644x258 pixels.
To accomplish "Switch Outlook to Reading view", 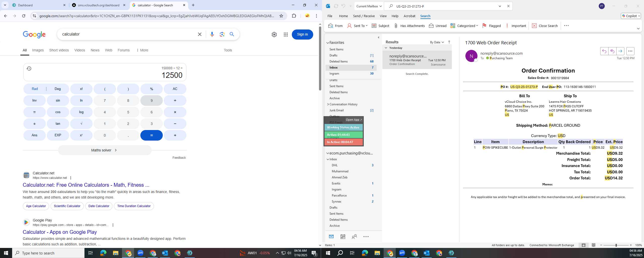I will 593,245.
